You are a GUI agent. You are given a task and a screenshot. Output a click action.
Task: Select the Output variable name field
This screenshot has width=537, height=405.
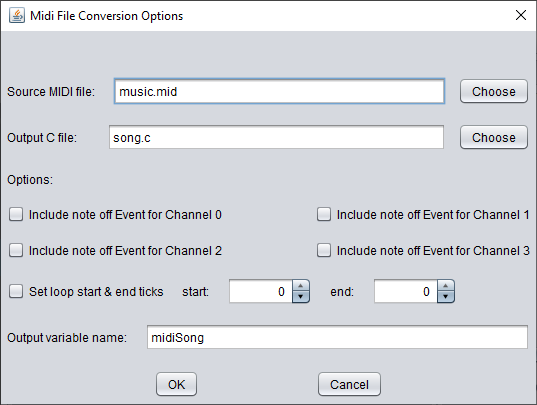point(337,338)
